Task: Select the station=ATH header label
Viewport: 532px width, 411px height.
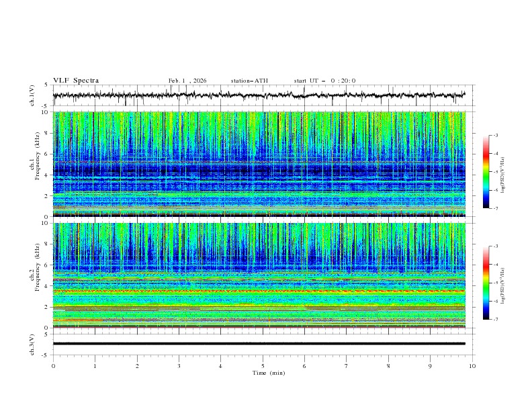Action: [249, 81]
